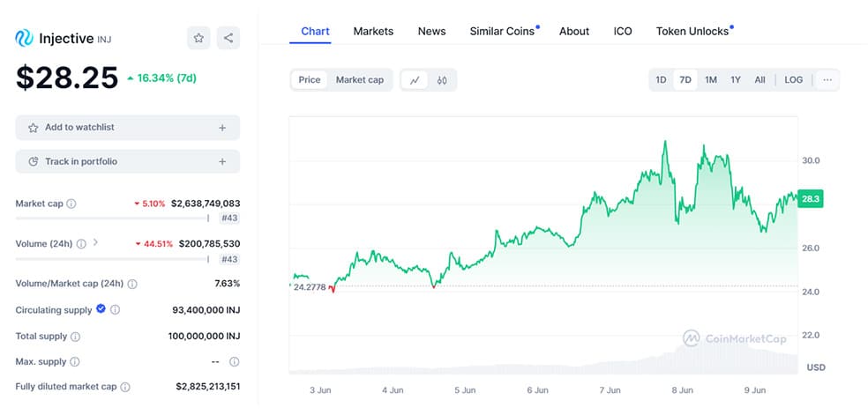Image resolution: width=868 pixels, height=415 pixels.
Task: Click the 30.0 y-axis price label
Action: coord(811,161)
